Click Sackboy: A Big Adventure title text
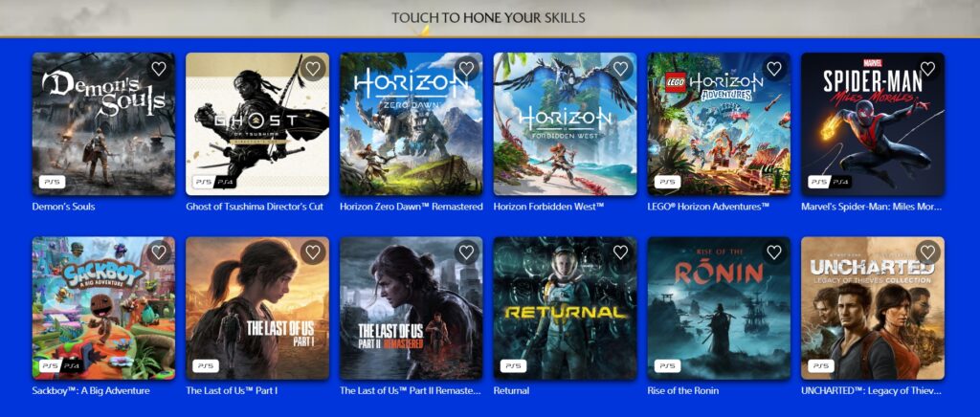Viewport: 980px width, 417px height. pyautogui.click(x=91, y=391)
